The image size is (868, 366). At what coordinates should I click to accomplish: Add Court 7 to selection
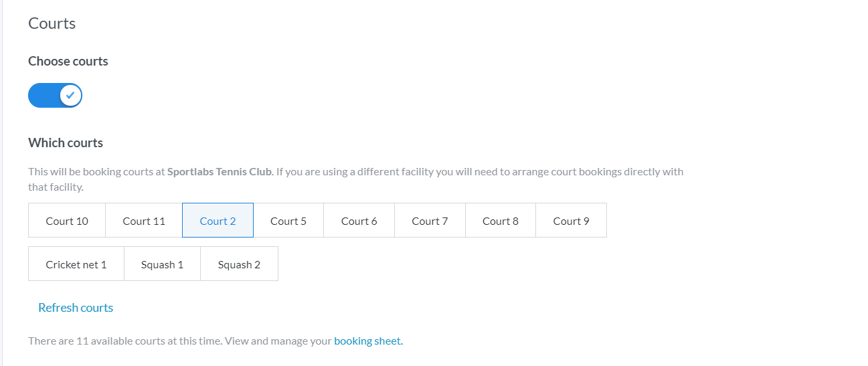[x=430, y=221]
